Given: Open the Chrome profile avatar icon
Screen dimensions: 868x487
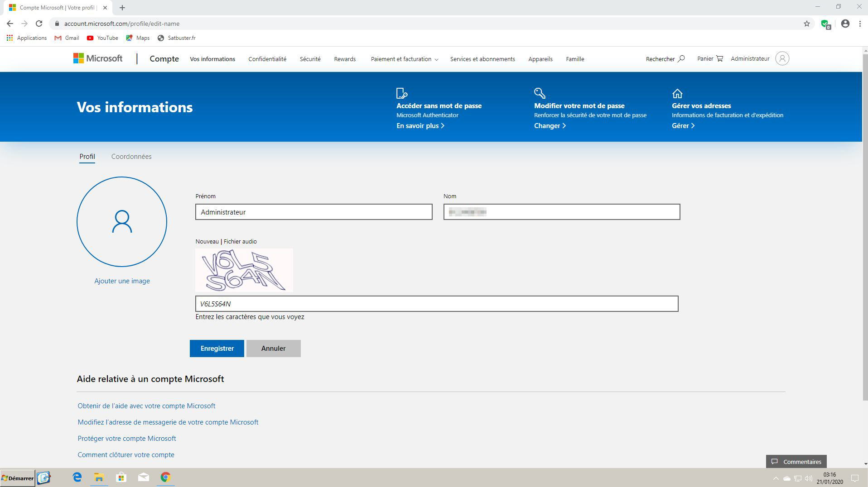Looking at the screenshot, I should coord(845,24).
